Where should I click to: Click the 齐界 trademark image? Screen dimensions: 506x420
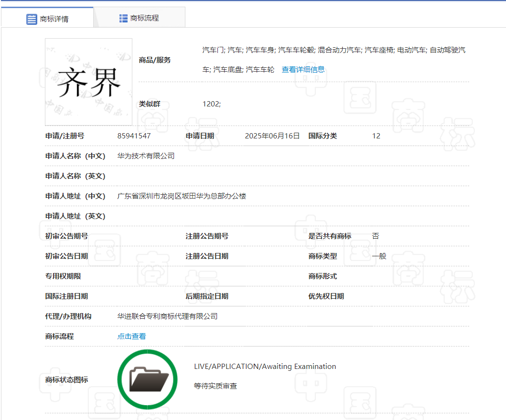point(88,82)
